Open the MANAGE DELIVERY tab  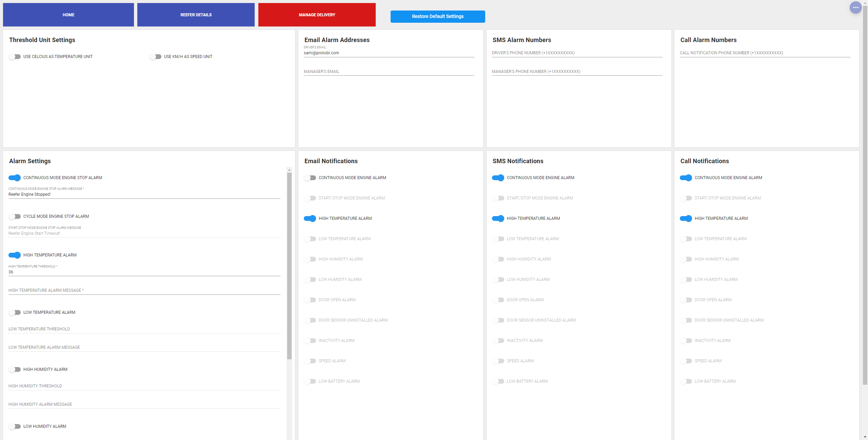(317, 15)
